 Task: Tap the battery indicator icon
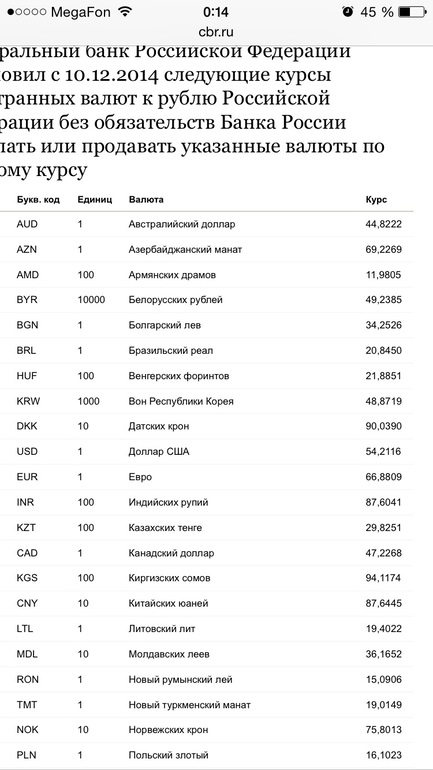[411, 12]
